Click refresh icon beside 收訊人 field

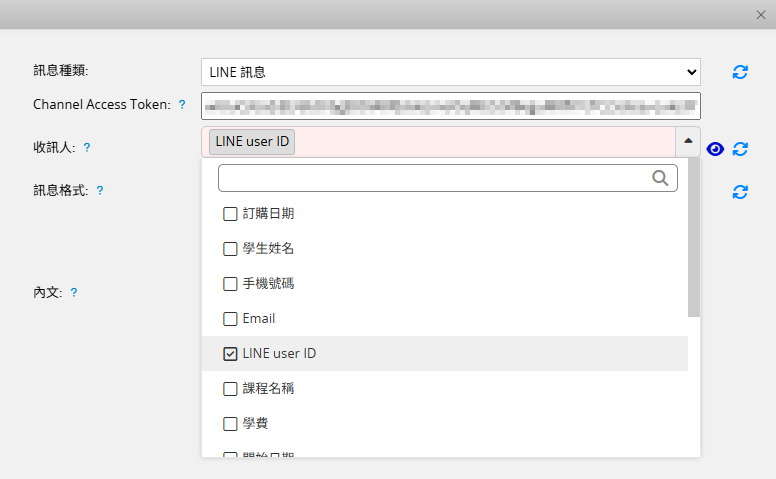coord(740,149)
